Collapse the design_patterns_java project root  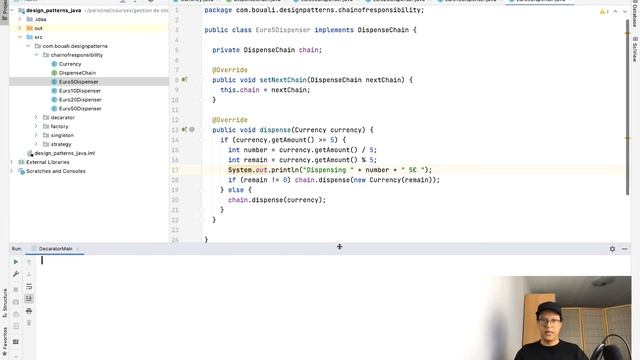click(x=12, y=10)
